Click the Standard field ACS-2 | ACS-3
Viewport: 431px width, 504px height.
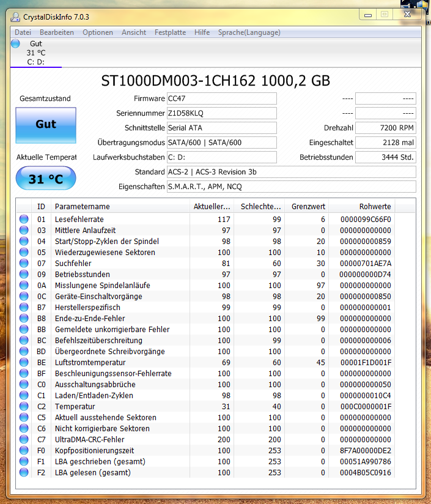(x=291, y=172)
